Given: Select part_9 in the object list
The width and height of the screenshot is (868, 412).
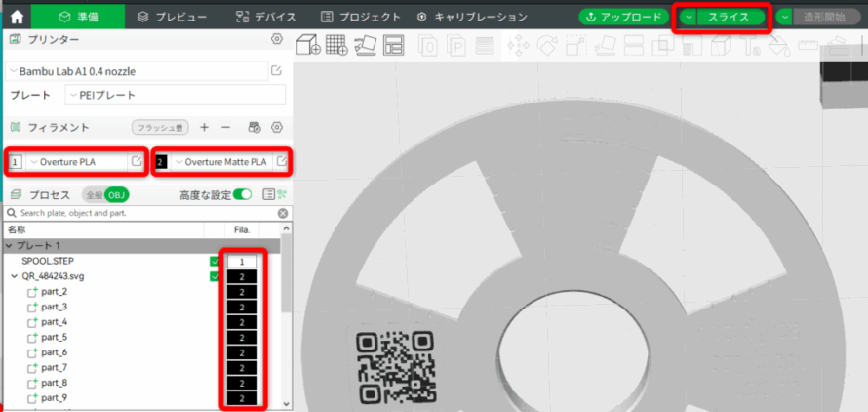Looking at the screenshot, I should (x=55, y=397).
